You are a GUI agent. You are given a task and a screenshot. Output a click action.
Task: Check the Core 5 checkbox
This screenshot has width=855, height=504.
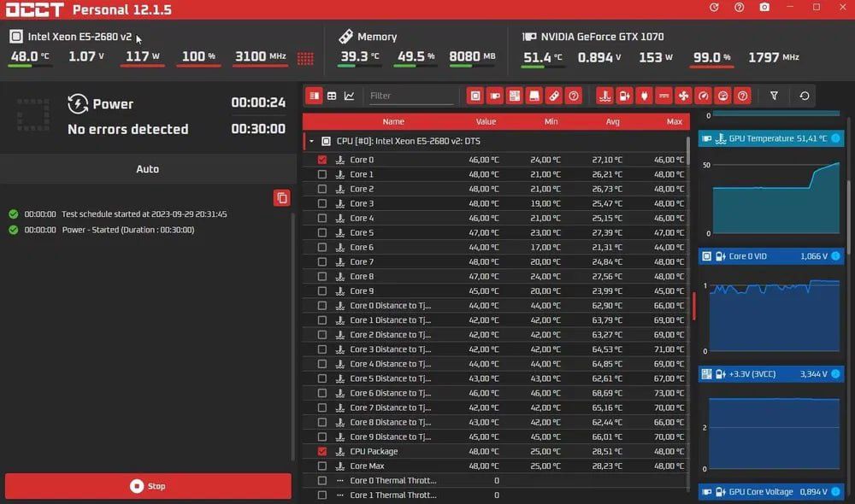[322, 232]
